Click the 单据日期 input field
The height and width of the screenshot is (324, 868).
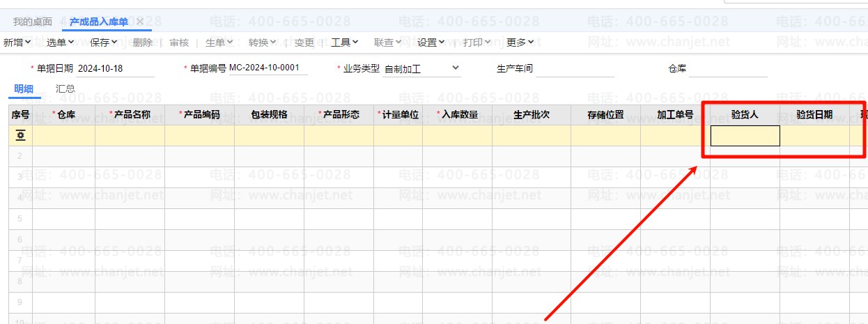pyautogui.click(x=116, y=68)
